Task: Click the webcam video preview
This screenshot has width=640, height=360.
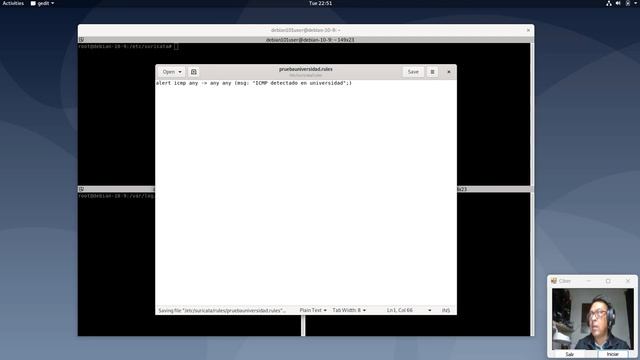Action: point(593,319)
